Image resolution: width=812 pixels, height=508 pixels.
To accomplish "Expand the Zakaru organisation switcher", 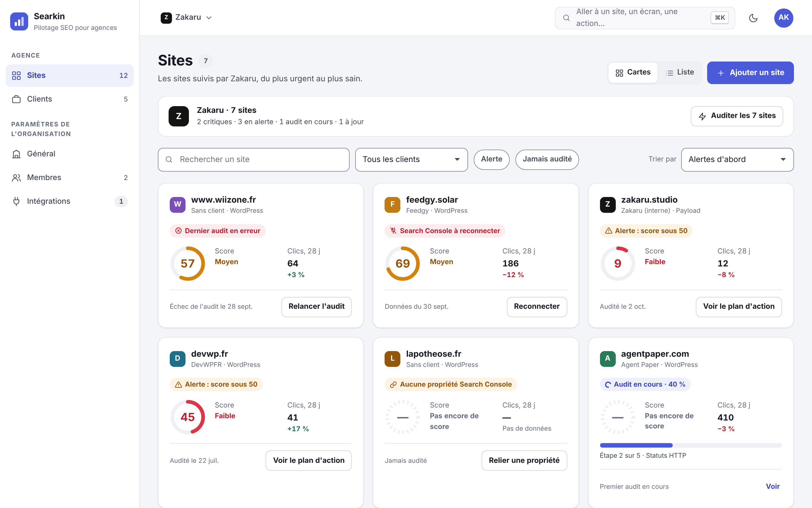I will click(187, 17).
